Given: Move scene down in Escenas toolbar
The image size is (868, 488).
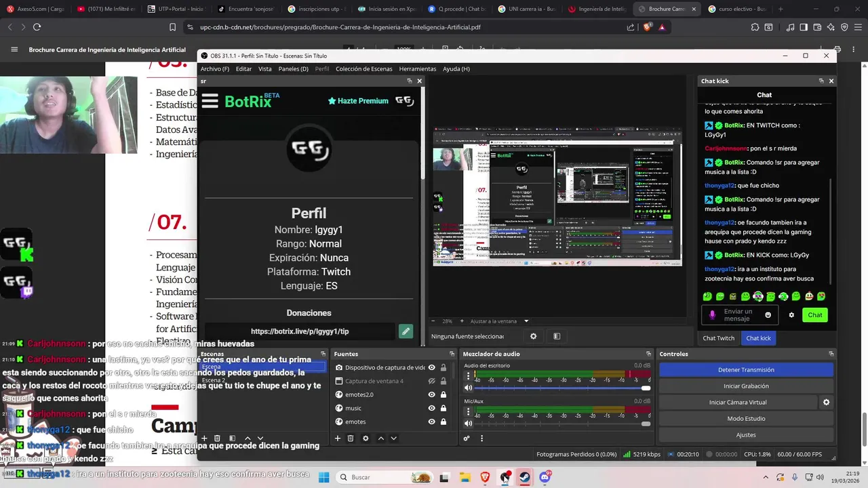Looking at the screenshot, I should [260, 439].
